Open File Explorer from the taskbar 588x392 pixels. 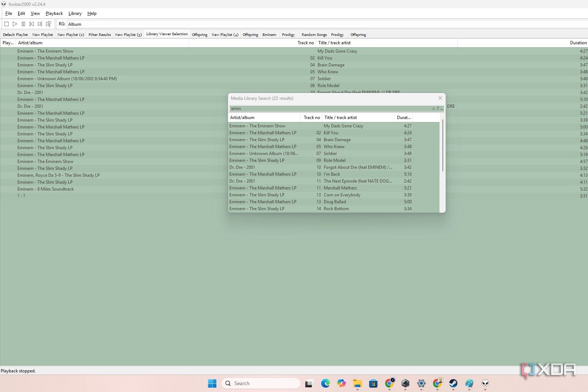point(357,383)
